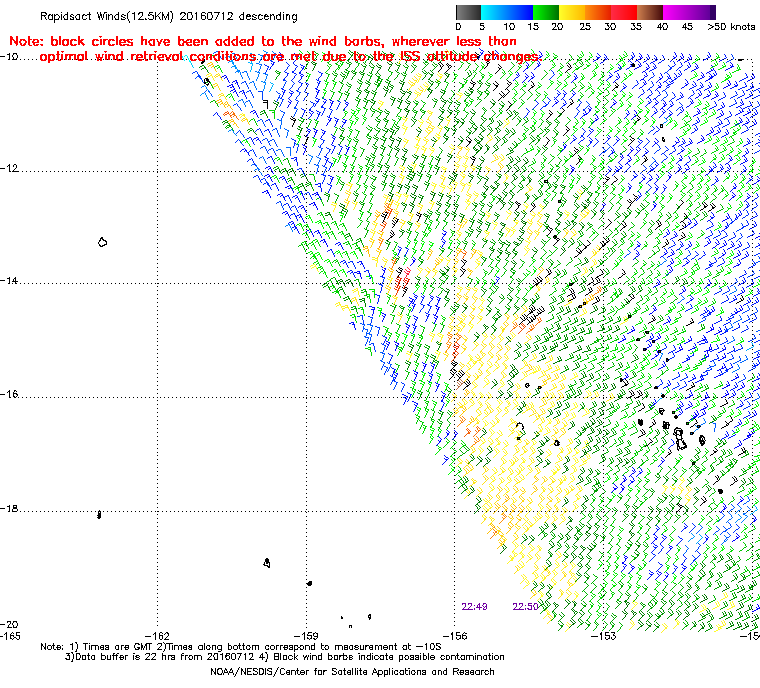Click the ">50 knots" legend label
Viewport: 760px width, 688px height.
[731, 27]
